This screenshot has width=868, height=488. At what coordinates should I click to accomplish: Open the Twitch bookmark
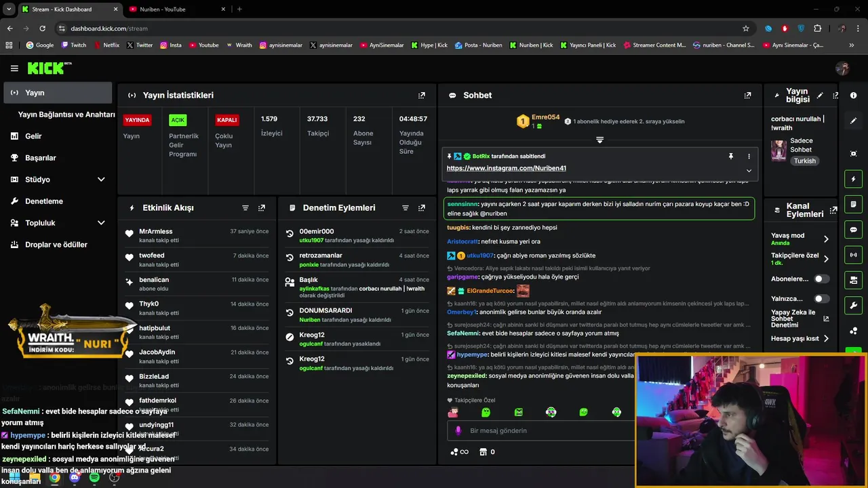pos(74,45)
